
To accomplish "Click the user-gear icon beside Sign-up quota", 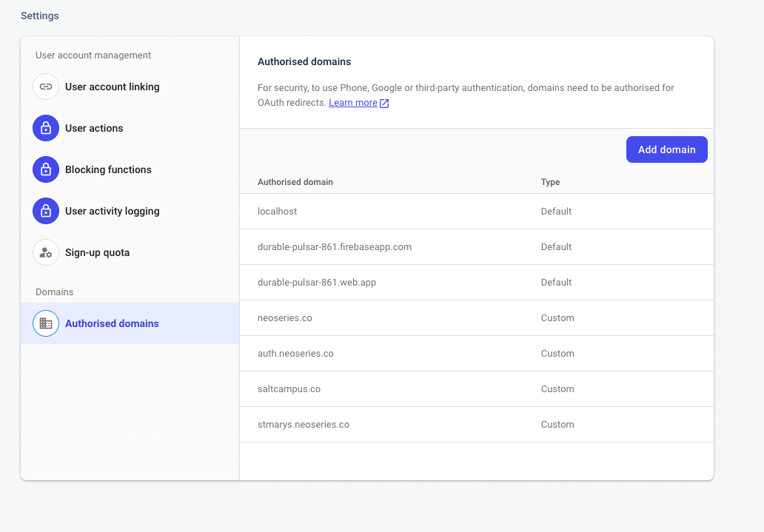I will [x=46, y=252].
